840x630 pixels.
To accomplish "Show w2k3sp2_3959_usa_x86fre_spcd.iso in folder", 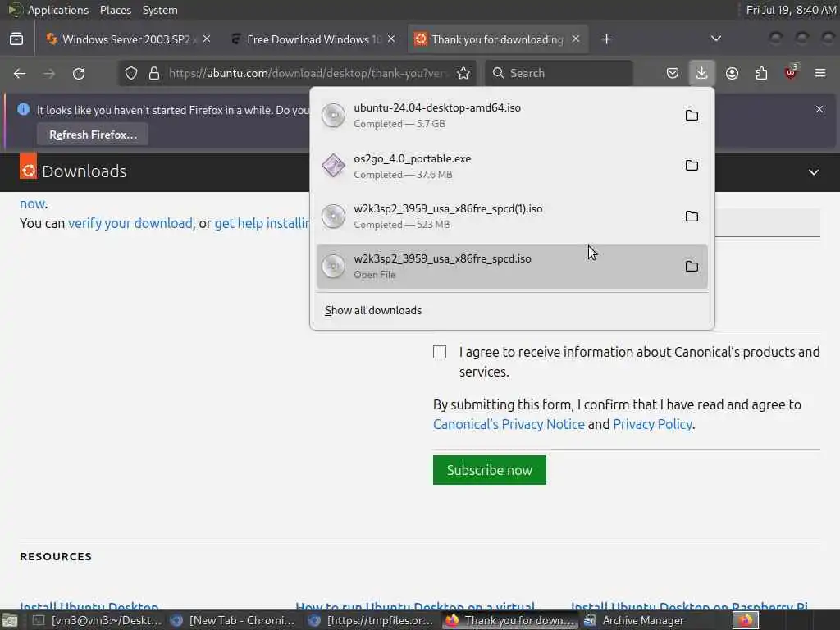I will (x=692, y=267).
